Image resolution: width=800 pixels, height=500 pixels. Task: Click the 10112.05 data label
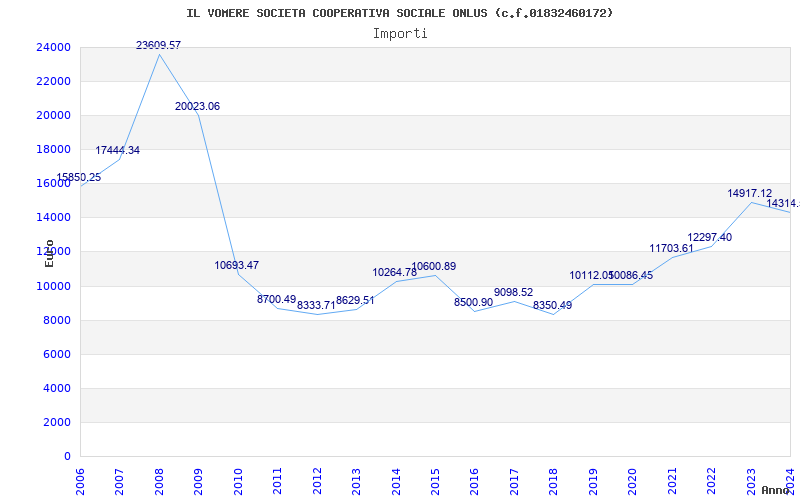click(592, 276)
